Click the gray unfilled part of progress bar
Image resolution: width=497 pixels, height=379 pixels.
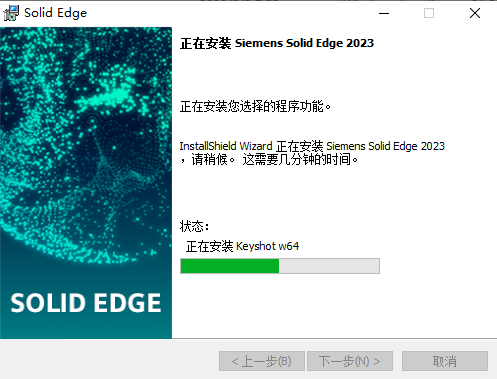point(329,266)
